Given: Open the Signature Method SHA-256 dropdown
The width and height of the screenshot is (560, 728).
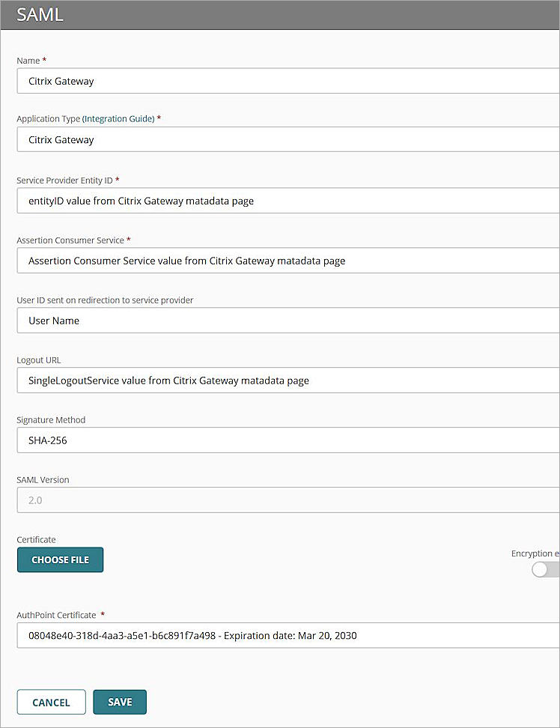Looking at the screenshot, I should pyautogui.click(x=287, y=440).
